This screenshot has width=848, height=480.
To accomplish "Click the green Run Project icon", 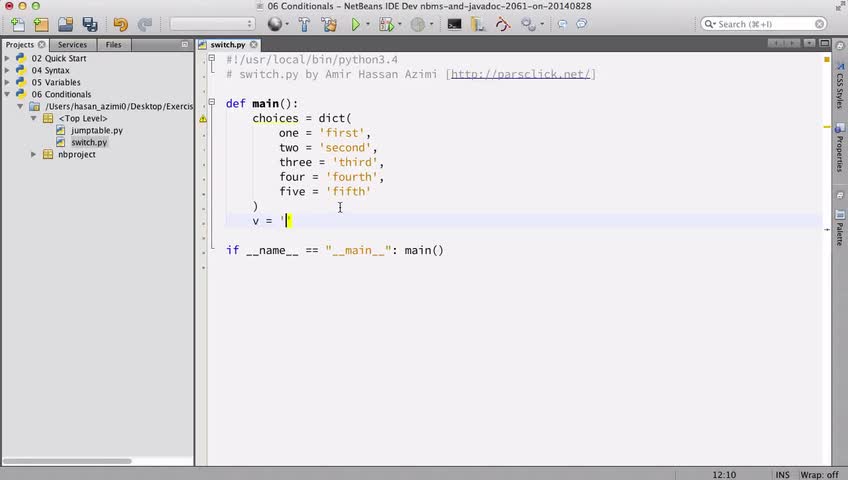I will pyautogui.click(x=355, y=24).
